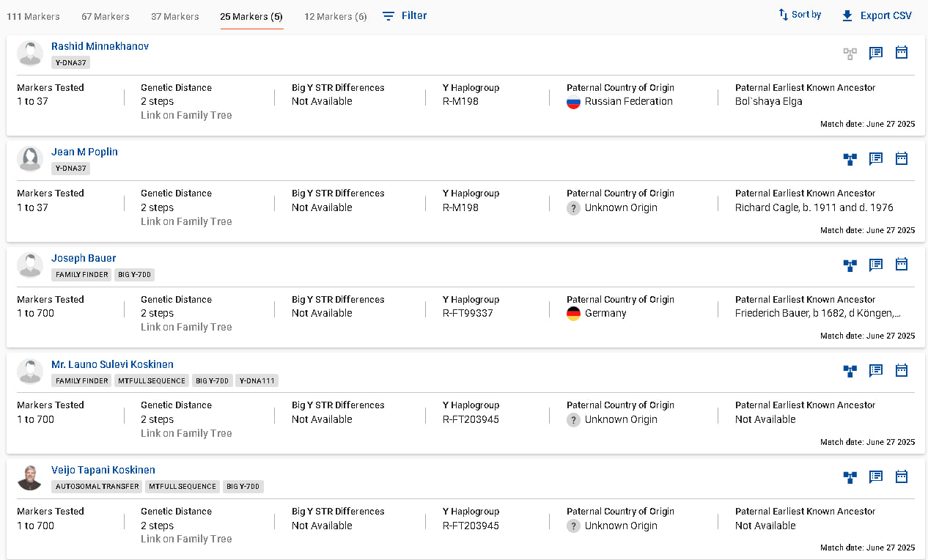The height and width of the screenshot is (560, 928).
Task: Click Veijo Tapani Koskinen's MTFULL SEQUENCE badge
Action: [x=183, y=487]
